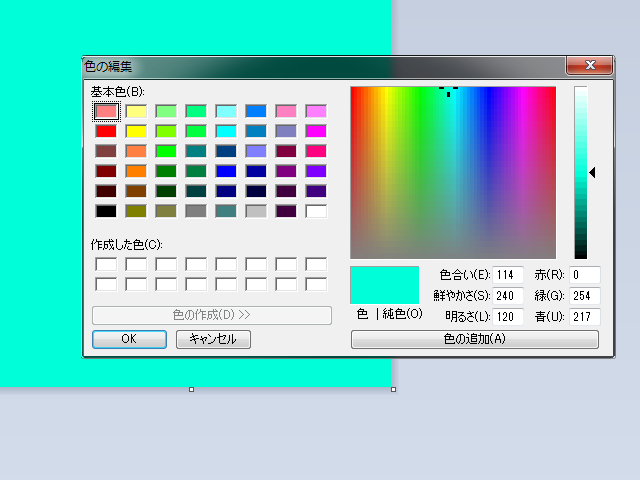The width and height of the screenshot is (640, 480).
Task: Click the 鮮やかさ(S) saturation field
Action: [508, 296]
